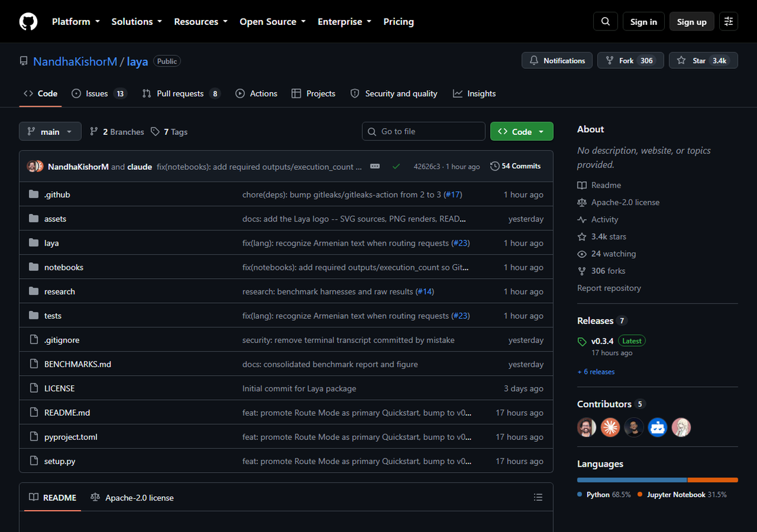
Task: Click the GitHub logo icon
Action: click(x=28, y=22)
